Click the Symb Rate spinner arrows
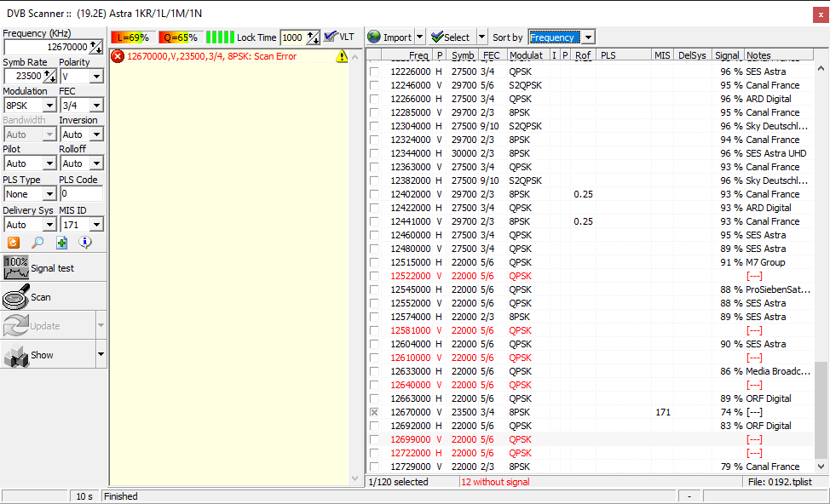The height and width of the screenshot is (504, 830). point(50,76)
